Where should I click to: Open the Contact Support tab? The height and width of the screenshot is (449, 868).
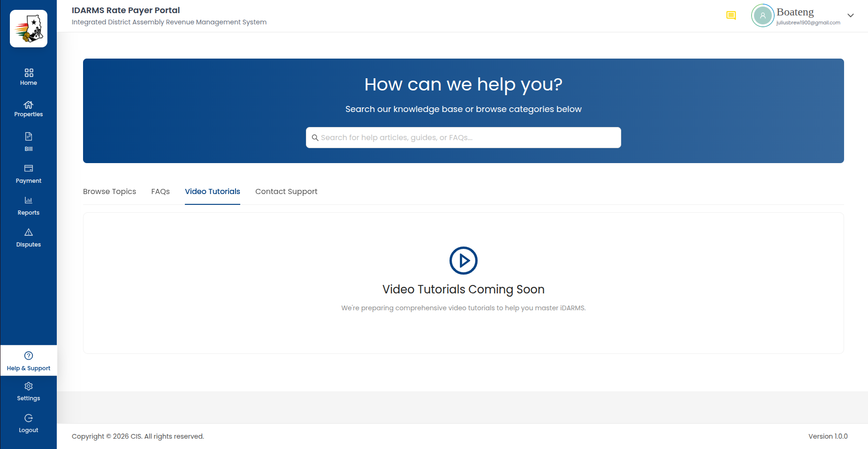click(286, 191)
